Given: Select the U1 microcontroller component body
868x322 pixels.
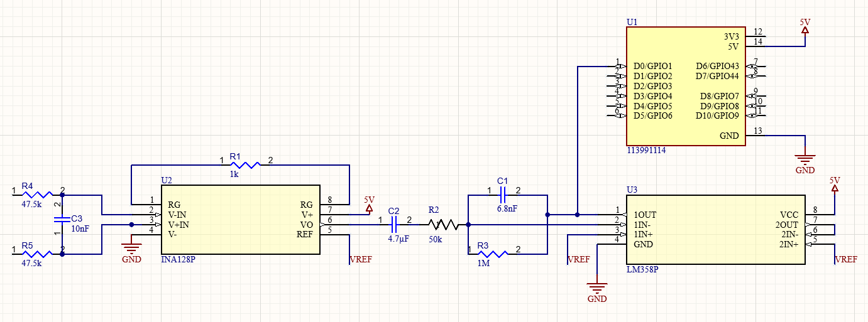Looking at the screenshot, I should 686,86.
